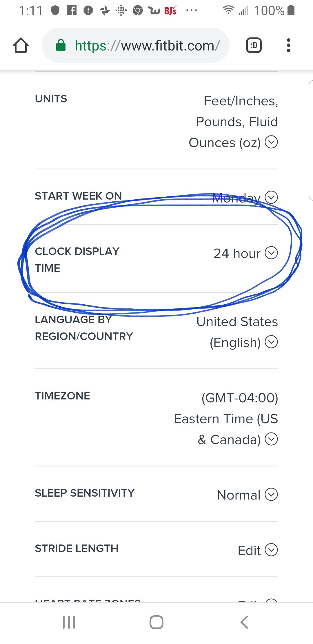
Task: Open the Clock Display Time dropdown
Action: point(271,253)
